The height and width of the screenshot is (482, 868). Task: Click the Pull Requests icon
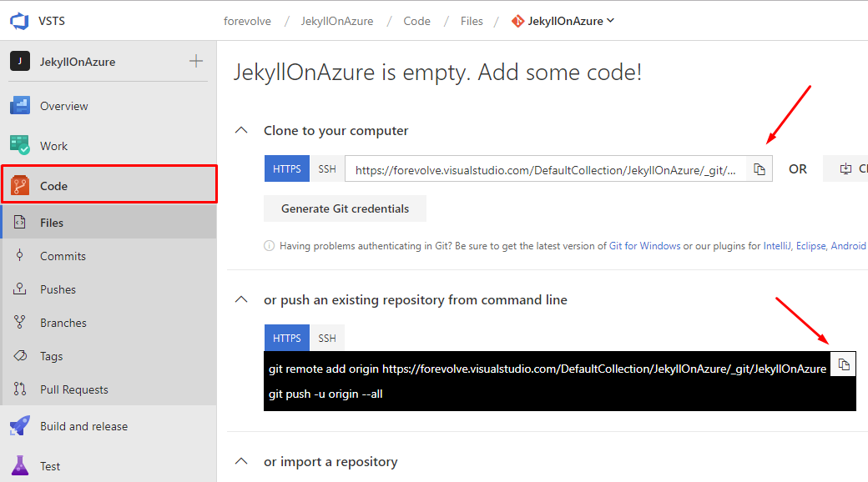click(x=20, y=389)
